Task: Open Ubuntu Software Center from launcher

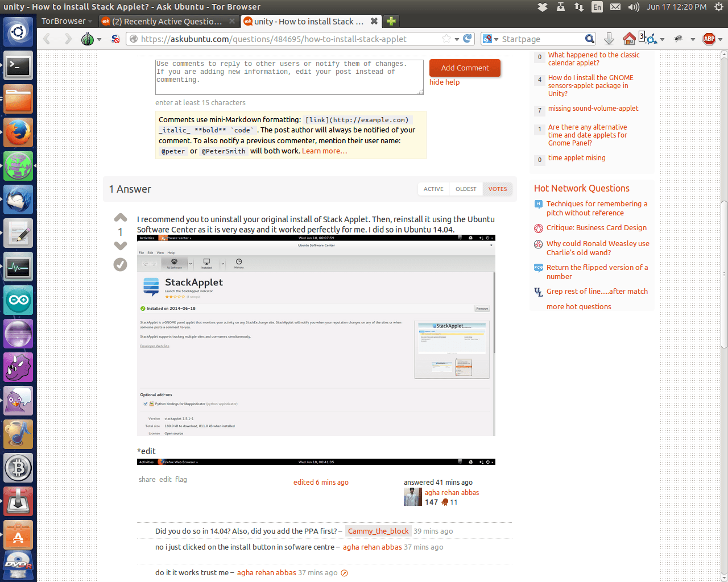Action: (x=18, y=535)
